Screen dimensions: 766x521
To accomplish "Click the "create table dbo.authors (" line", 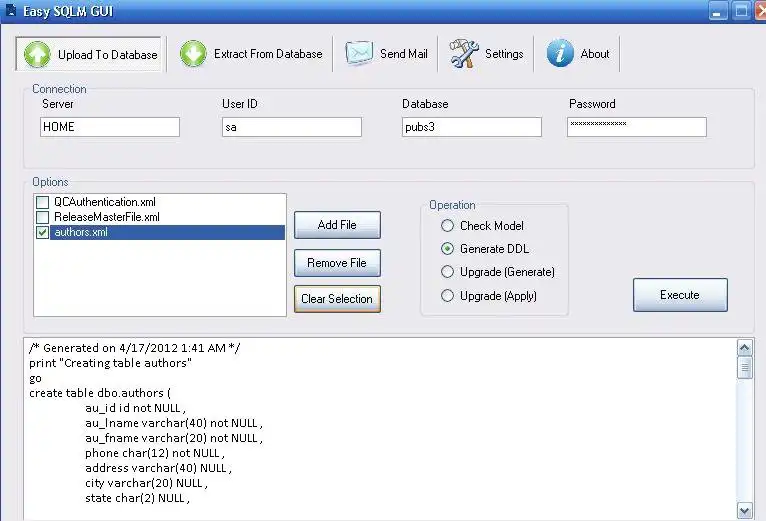I will point(100,393).
